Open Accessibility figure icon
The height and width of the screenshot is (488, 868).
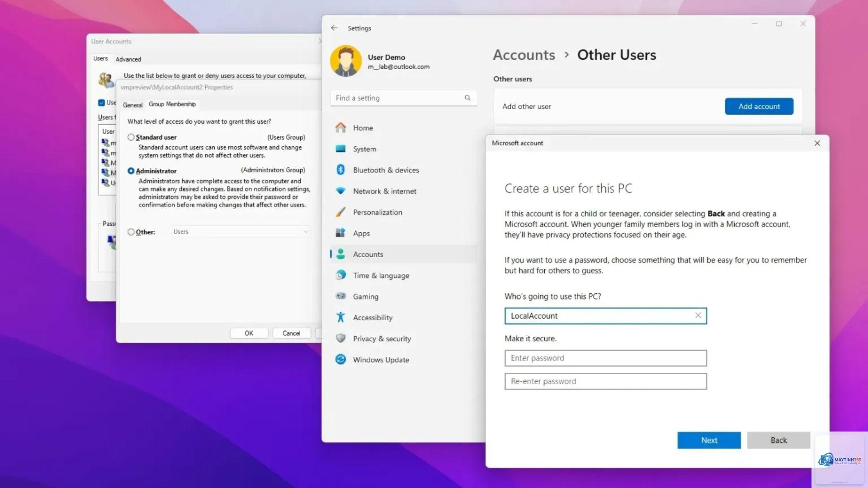[341, 317]
